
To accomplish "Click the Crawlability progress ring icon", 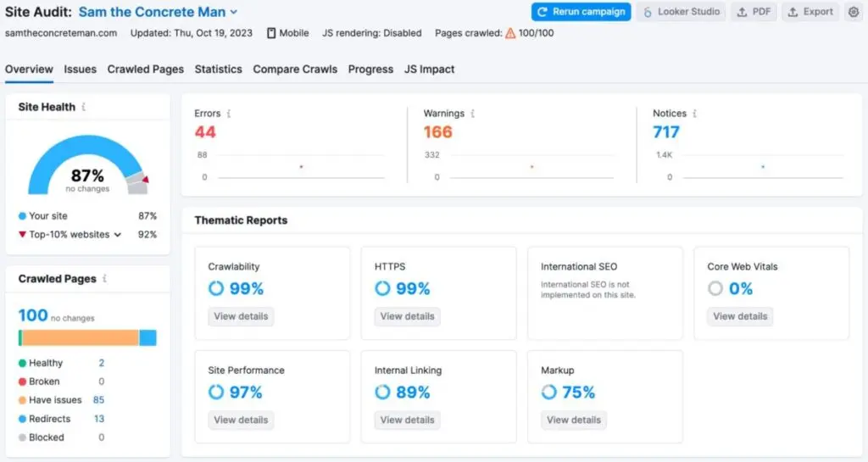I will point(216,289).
